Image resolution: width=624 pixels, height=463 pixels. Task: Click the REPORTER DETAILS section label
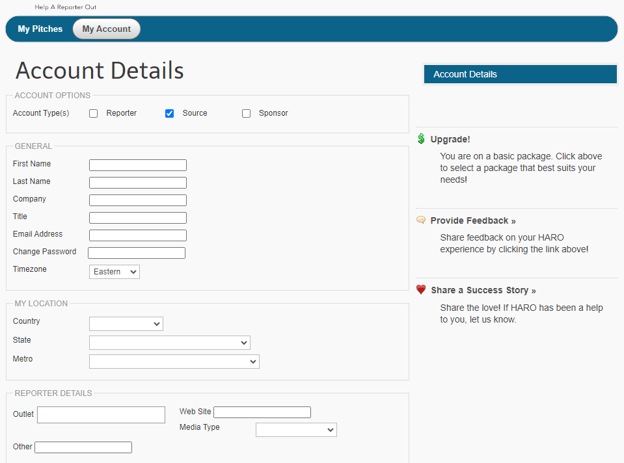point(53,393)
